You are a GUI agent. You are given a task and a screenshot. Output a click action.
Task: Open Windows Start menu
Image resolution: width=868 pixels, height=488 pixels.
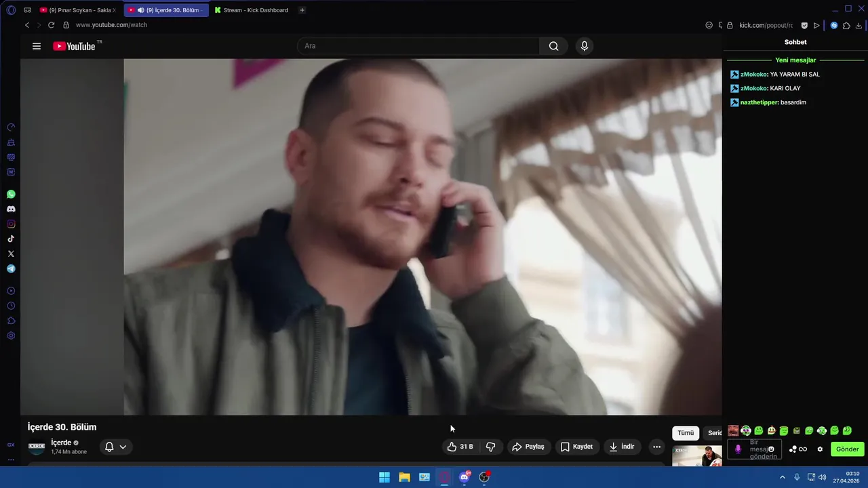point(384,477)
